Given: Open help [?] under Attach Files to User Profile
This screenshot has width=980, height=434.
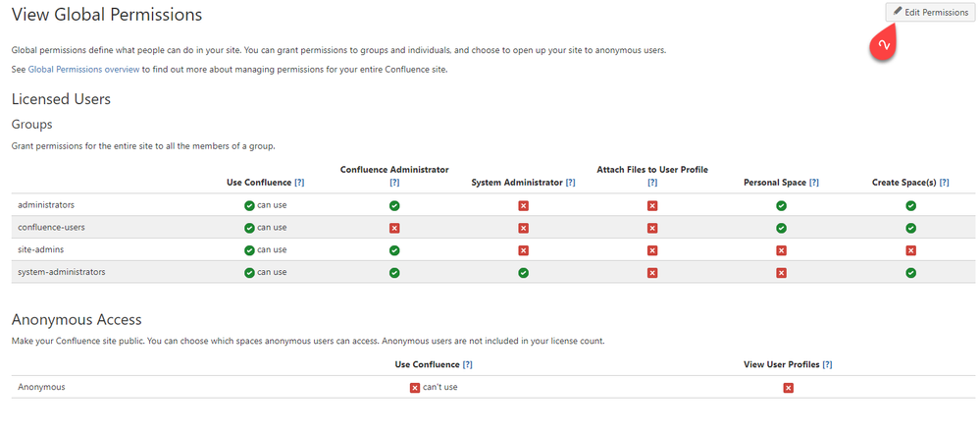Looking at the screenshot, I should coord(652,183).
